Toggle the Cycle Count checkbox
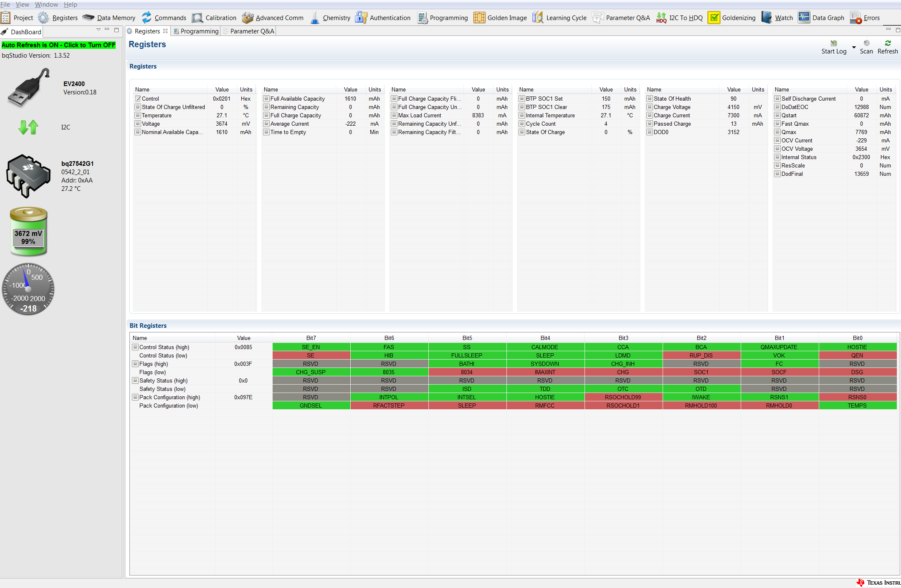Screen dimensions: 901x588 [x=522, y=124]
